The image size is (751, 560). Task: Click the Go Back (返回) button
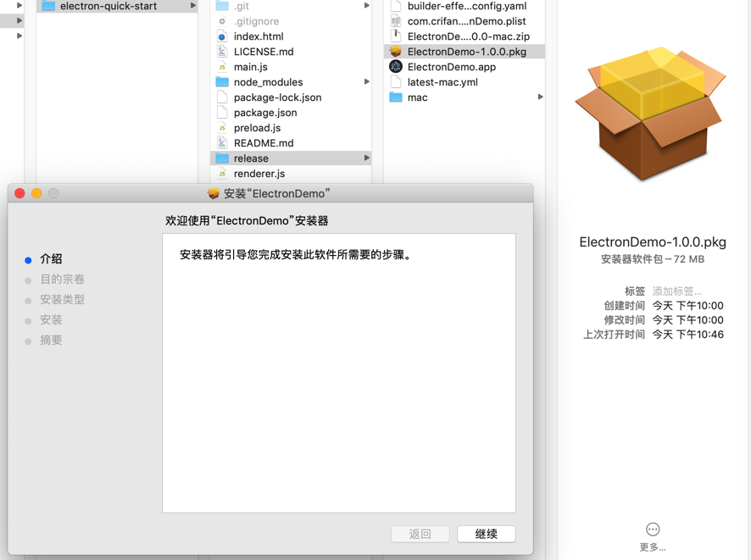420,534
